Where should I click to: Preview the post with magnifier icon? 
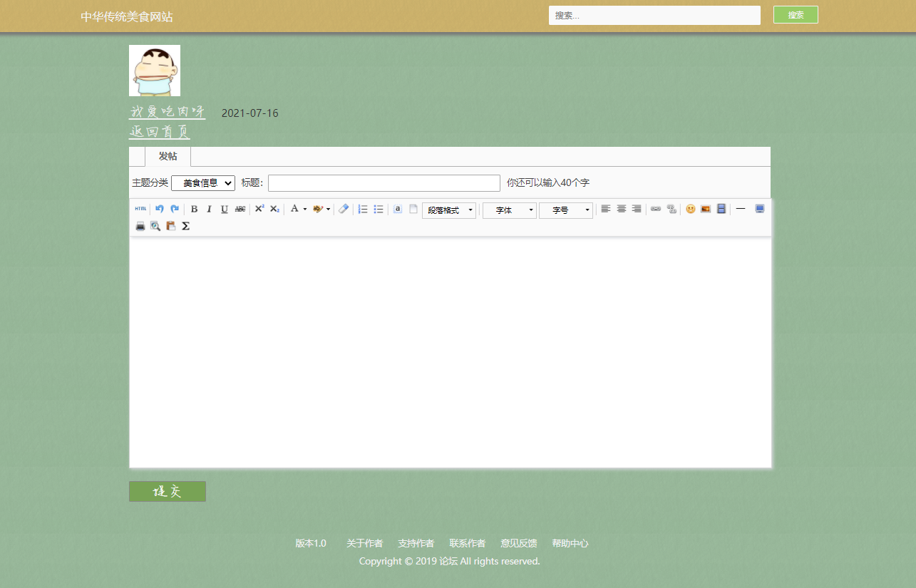pyautogui.click(x=155, y=226)
